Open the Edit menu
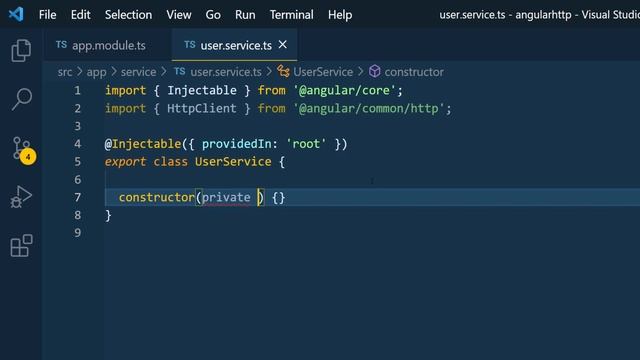The image size is (640, 360). (x=80, y=15)
